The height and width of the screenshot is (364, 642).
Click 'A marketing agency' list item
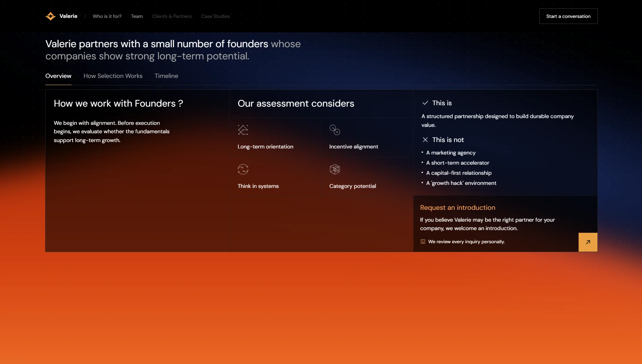click(x=451, y=153)
